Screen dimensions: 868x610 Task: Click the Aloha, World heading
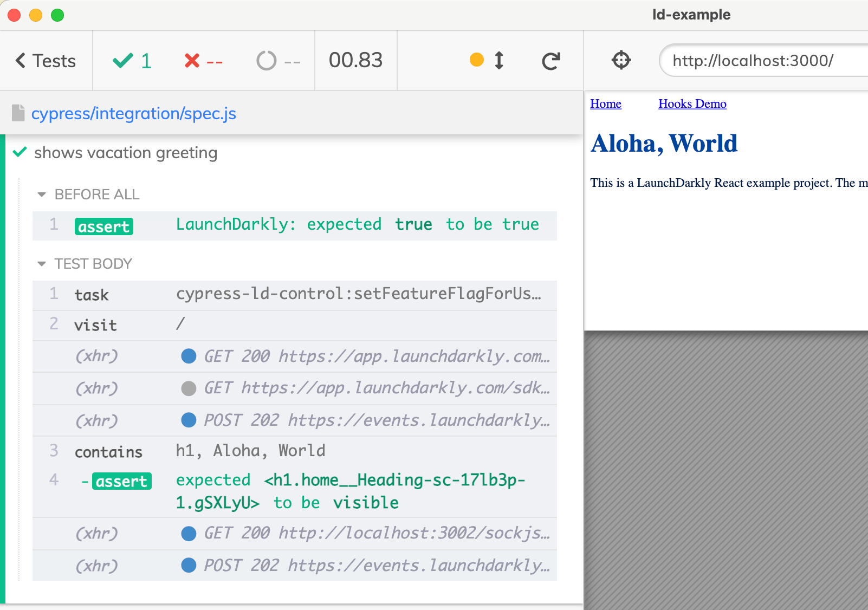coord(664,144)
